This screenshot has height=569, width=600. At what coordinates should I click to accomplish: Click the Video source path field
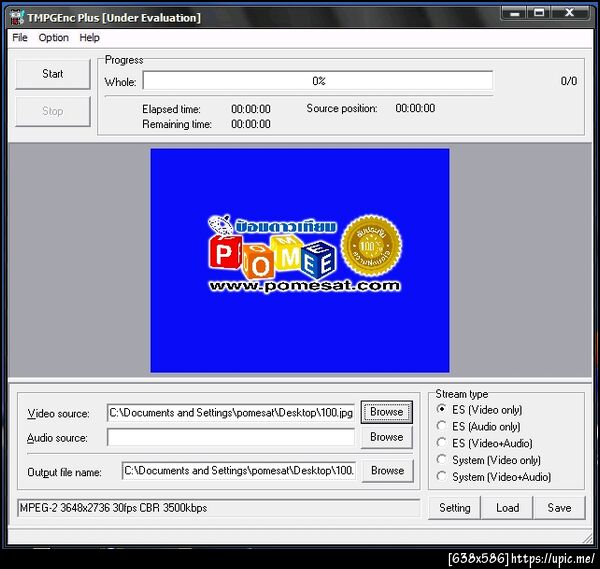click(231, 413)
